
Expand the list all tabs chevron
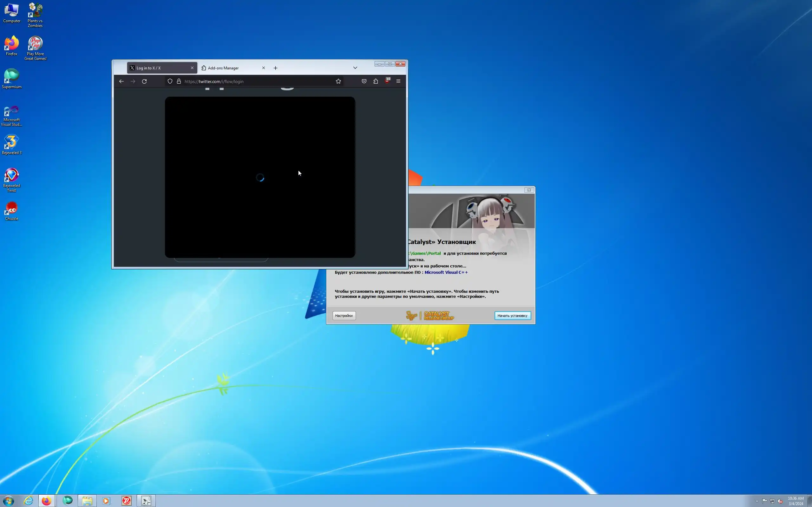click(x=355, y=68)
